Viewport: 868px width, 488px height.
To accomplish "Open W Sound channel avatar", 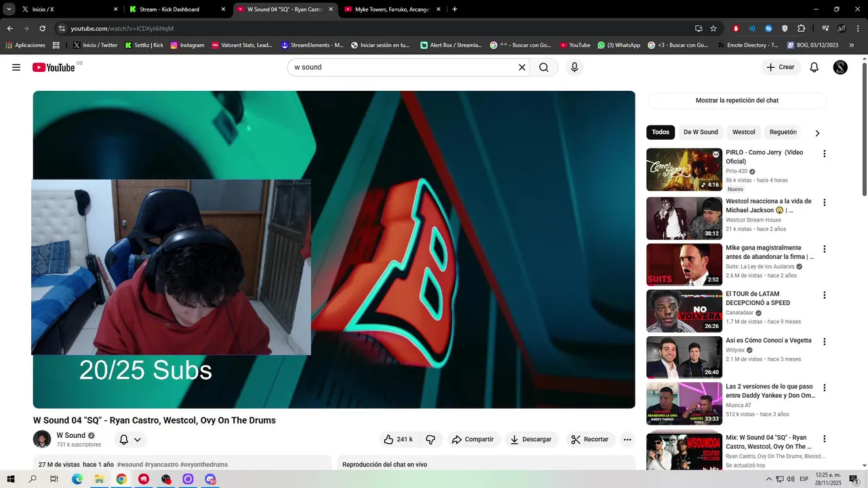I will 42,439.
